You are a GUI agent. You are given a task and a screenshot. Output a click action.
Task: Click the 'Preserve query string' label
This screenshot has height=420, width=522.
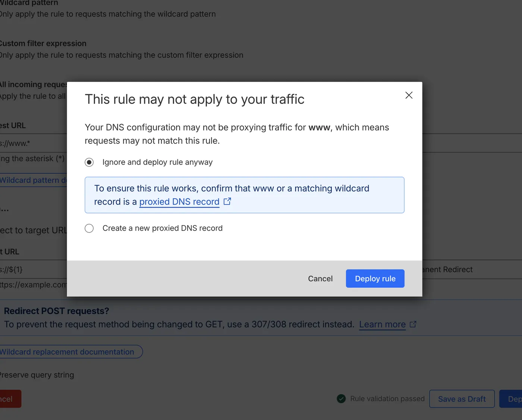(x=37, y=375)
